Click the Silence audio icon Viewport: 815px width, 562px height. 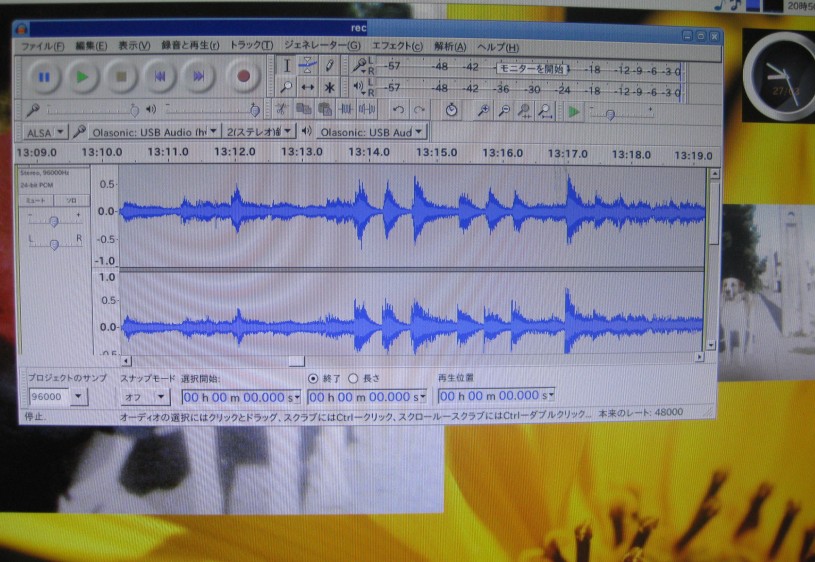click(367, 109)
